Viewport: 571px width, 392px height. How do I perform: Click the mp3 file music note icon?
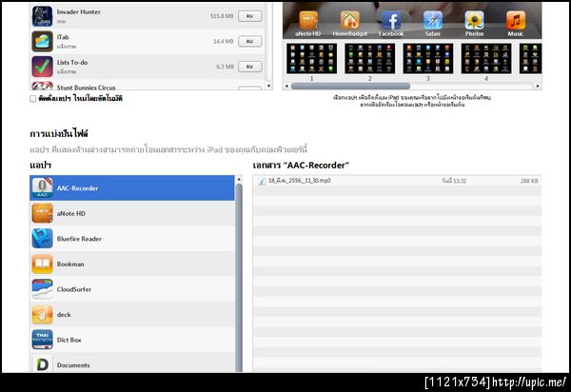coord(262,181)
